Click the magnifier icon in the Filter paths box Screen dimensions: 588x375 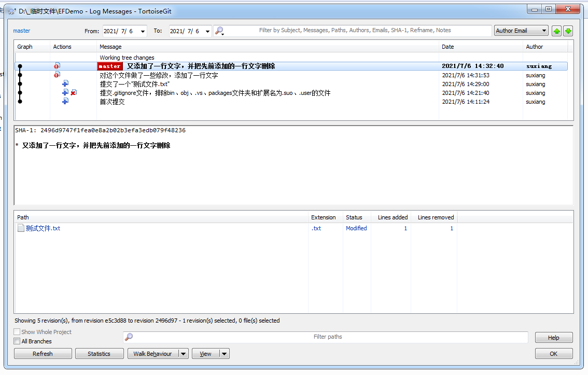tap(129, 337)
